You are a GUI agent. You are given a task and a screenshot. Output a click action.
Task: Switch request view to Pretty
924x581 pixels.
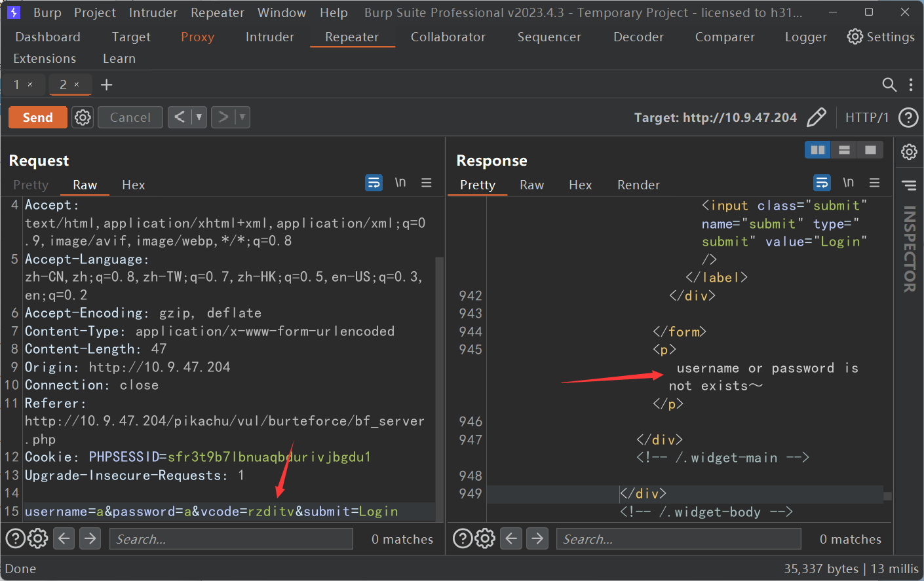coord(31,185)
